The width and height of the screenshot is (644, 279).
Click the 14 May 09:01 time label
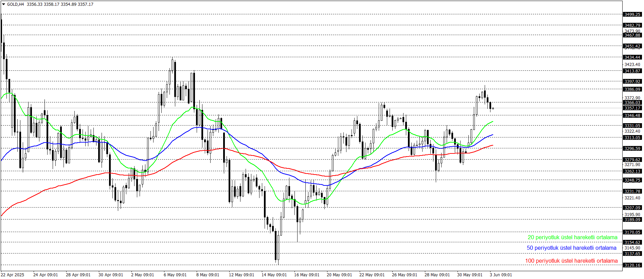(x=274, y=275)
